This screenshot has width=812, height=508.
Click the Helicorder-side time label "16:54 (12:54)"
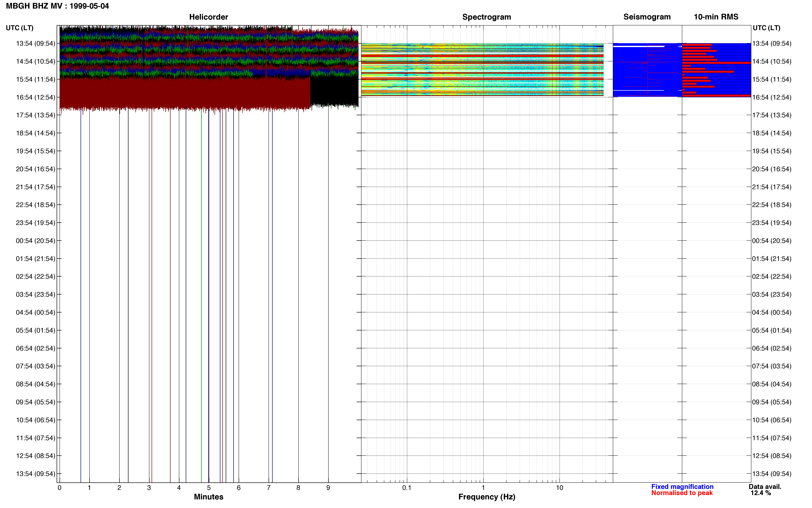36,97
